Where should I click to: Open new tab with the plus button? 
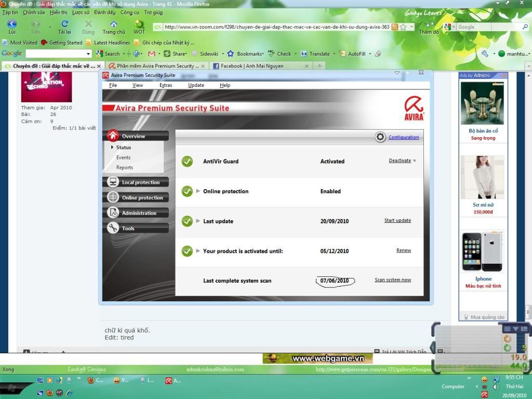click(x=320, y=66)
